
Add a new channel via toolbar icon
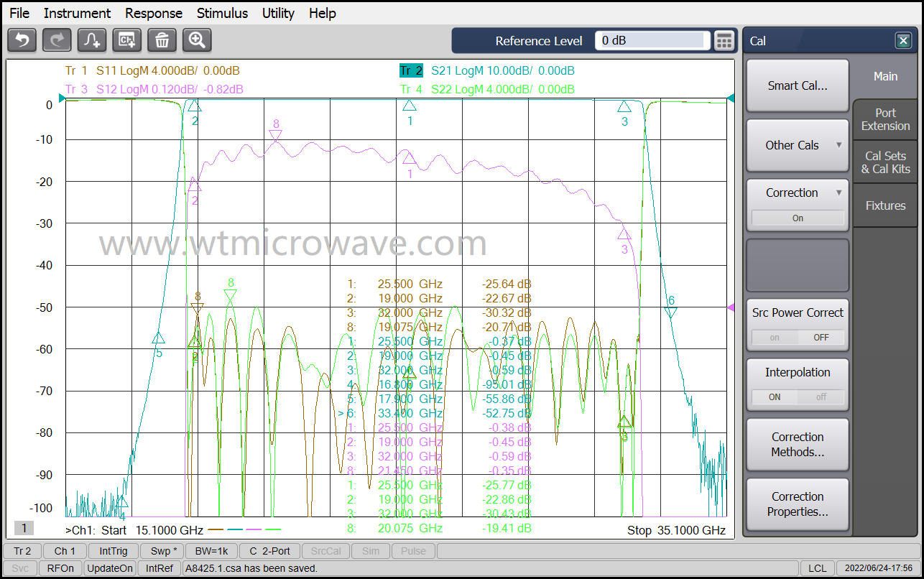pos(127,40)
